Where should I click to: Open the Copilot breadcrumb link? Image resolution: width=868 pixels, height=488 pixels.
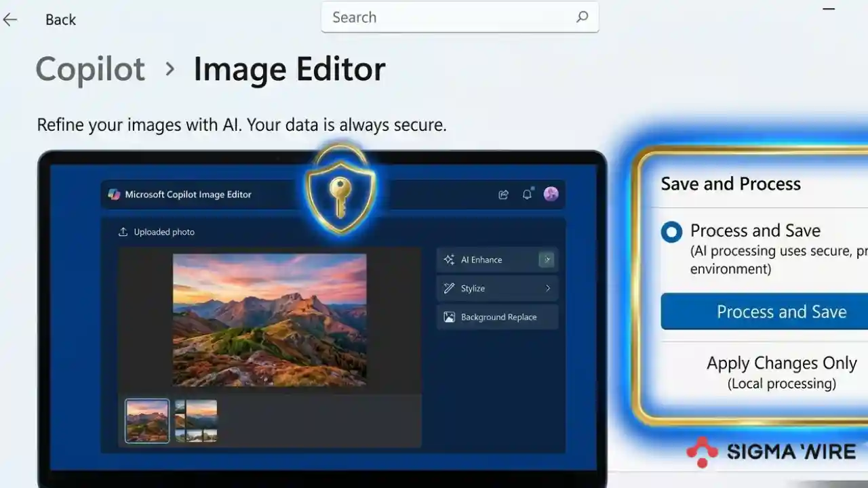point(90,69)
